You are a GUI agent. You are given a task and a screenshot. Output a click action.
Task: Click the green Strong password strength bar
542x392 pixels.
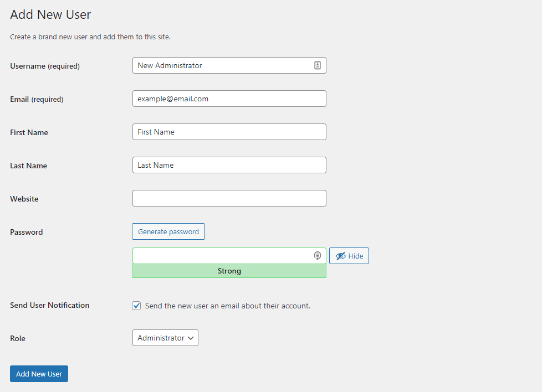point(229,271)
